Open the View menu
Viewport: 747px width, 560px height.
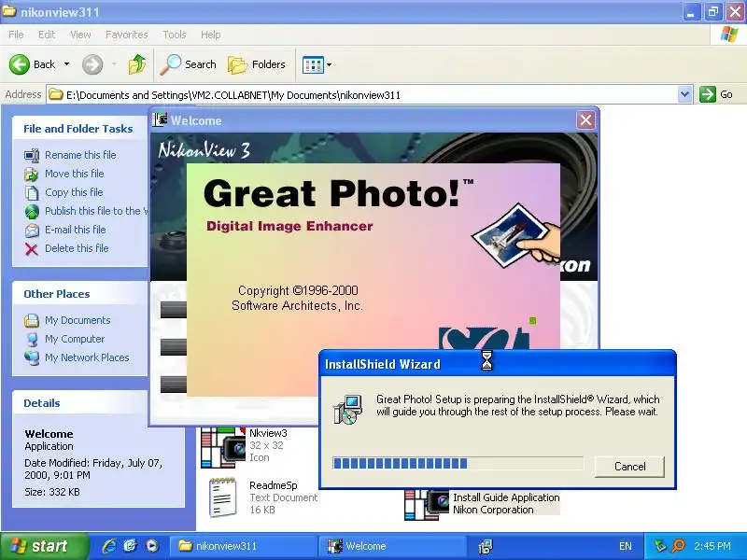(x=80, y=35)
